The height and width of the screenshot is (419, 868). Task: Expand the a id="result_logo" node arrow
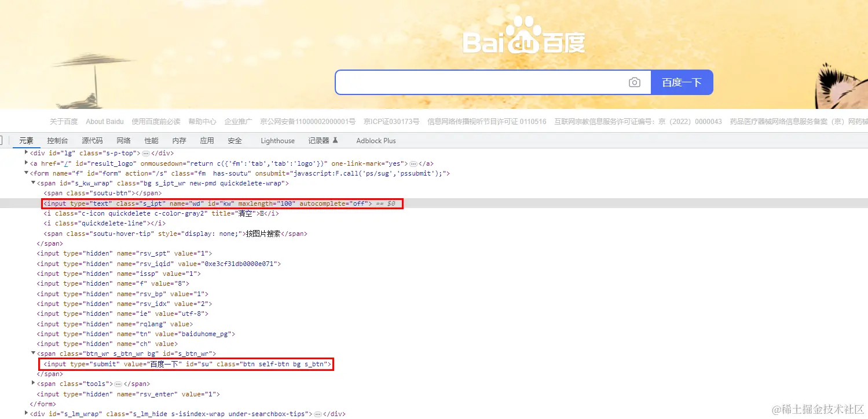[26, 163]
